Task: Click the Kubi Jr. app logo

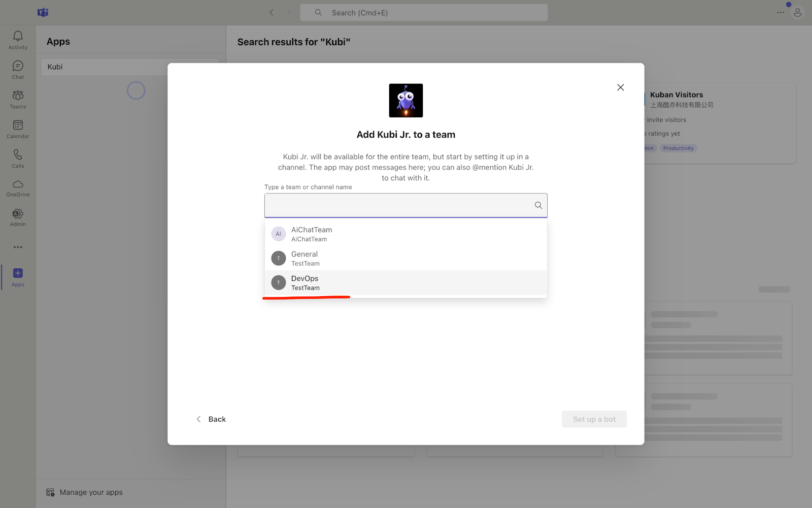Action: [406, 101]
